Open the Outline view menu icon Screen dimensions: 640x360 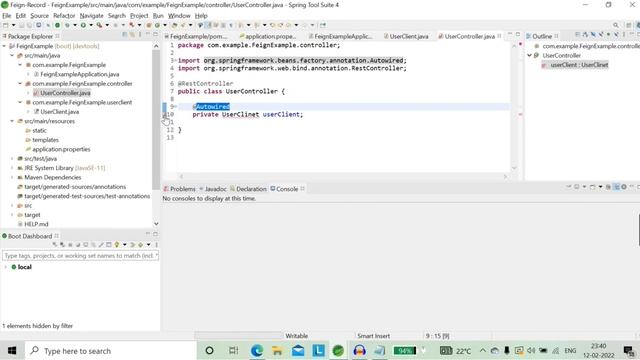point(624,35)
